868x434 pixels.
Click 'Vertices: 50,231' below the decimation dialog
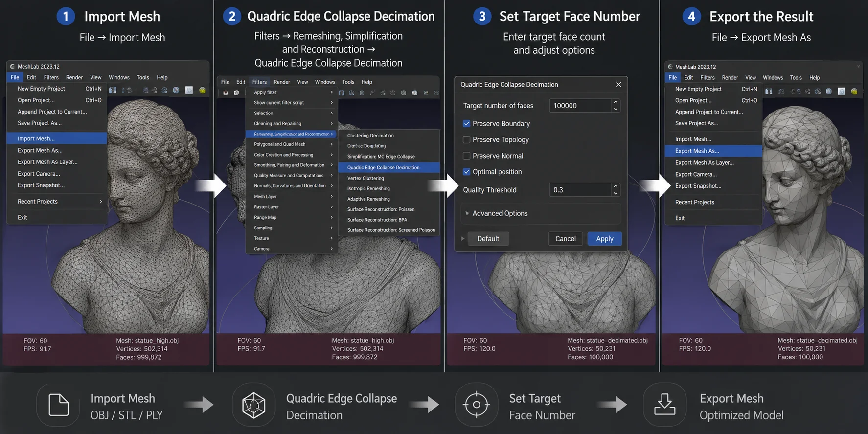pos(592,348)
